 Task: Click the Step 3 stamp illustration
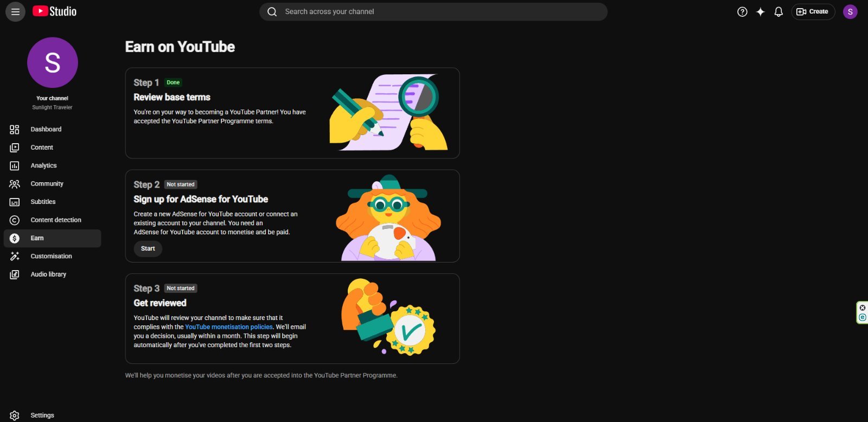(388, 317)
